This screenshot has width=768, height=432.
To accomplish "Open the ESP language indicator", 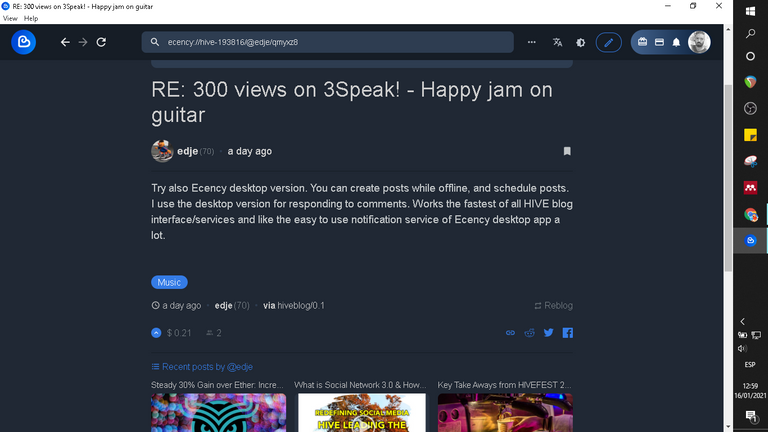I will [750, 365].
